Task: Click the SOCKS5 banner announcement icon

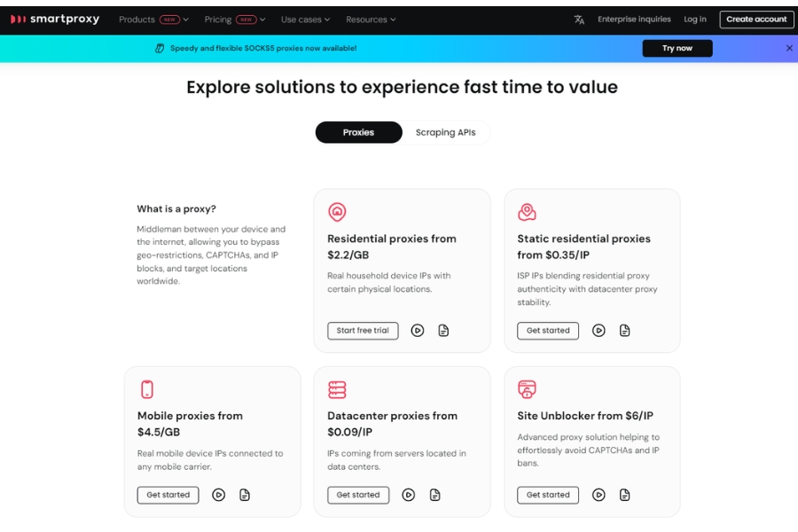Action: pos(160,49)
